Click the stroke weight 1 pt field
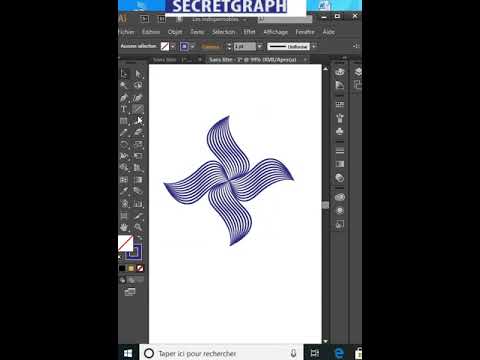The width and height of the screenshot is (480, 360). pyautogui.click(x=245, y=46)
